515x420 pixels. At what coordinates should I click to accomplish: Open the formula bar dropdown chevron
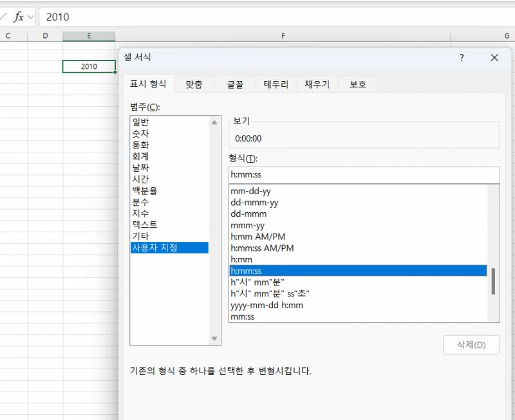pos(30,17)
